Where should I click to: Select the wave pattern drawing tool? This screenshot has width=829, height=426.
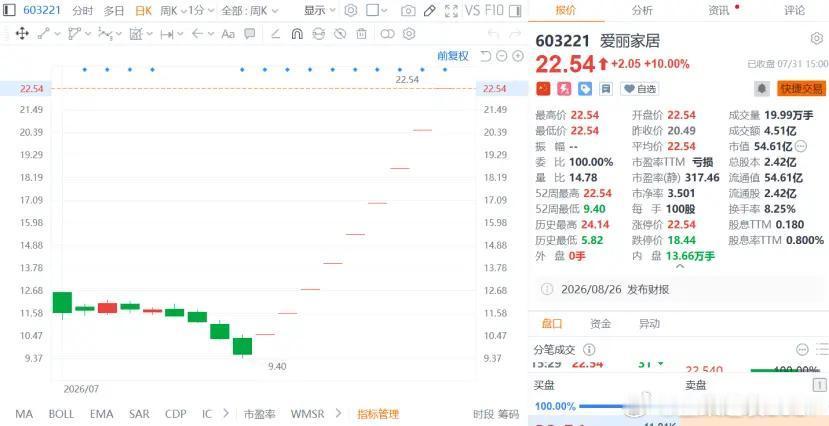pyautogui.click(x=105, y=34)
